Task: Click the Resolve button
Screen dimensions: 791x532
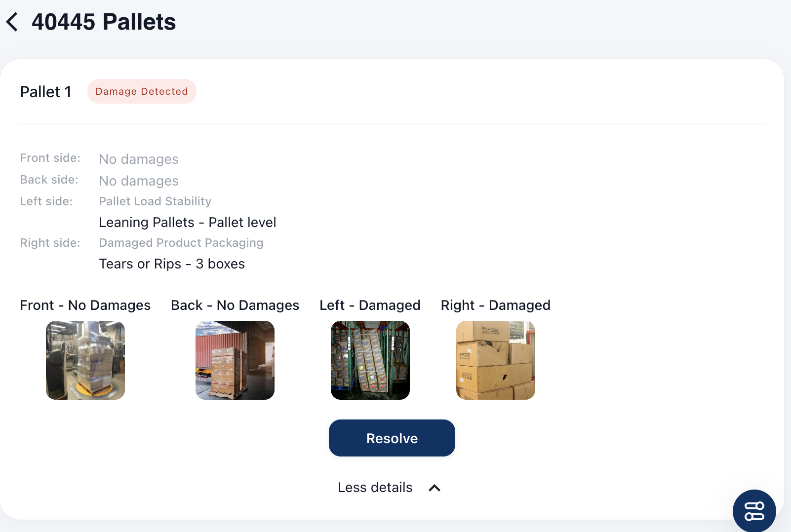Action: [392, 438]
